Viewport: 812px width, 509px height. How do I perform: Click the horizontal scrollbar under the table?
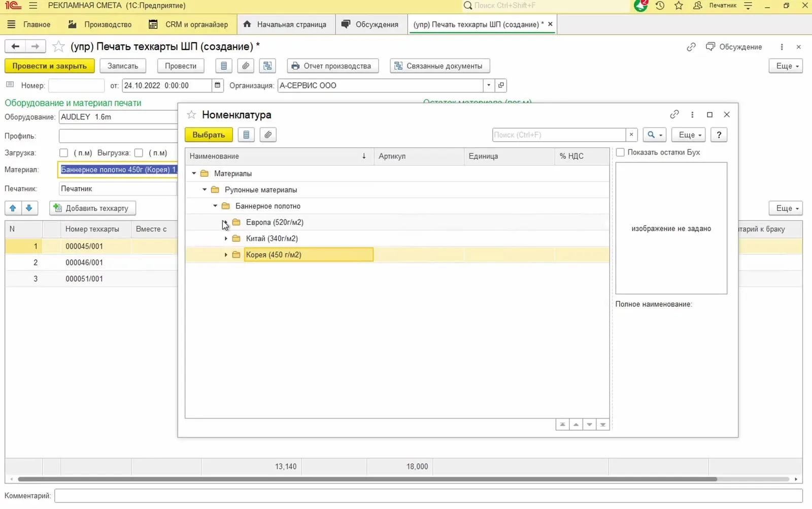click(x=367, y=479)
